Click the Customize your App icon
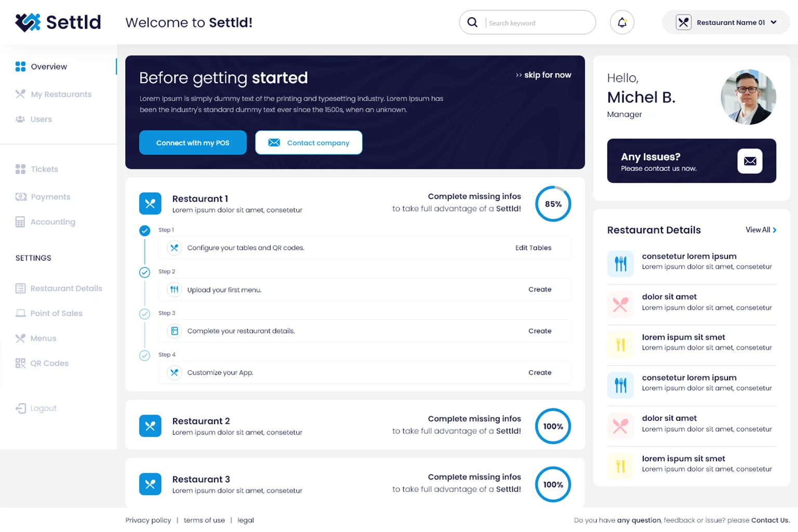Screen dimensions: 798x532 pyautogui.click(x=175, y=373)
